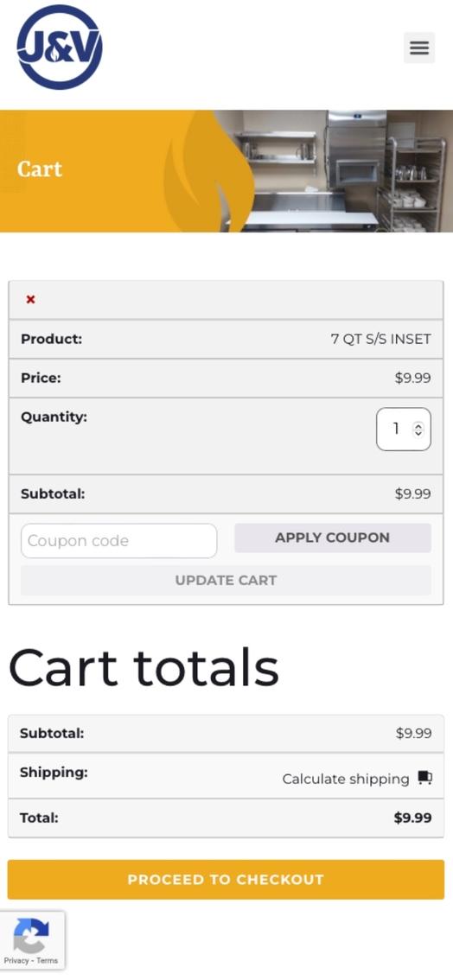Click the J&V logo
Image resolution: width=453 pixels, height=980 pixels.
tap(60, 48)
